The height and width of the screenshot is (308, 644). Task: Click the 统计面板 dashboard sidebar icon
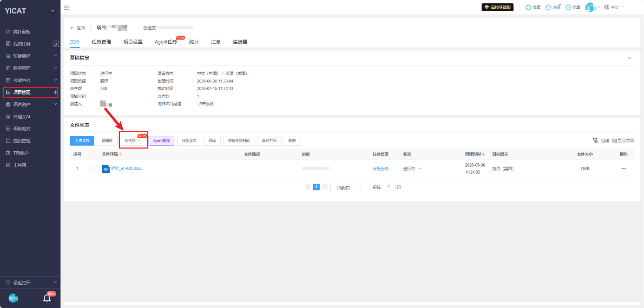[x=8, y=32]
